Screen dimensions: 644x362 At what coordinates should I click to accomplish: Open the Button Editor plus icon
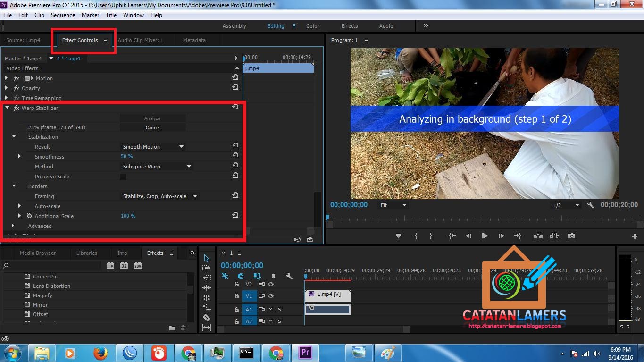635,236
